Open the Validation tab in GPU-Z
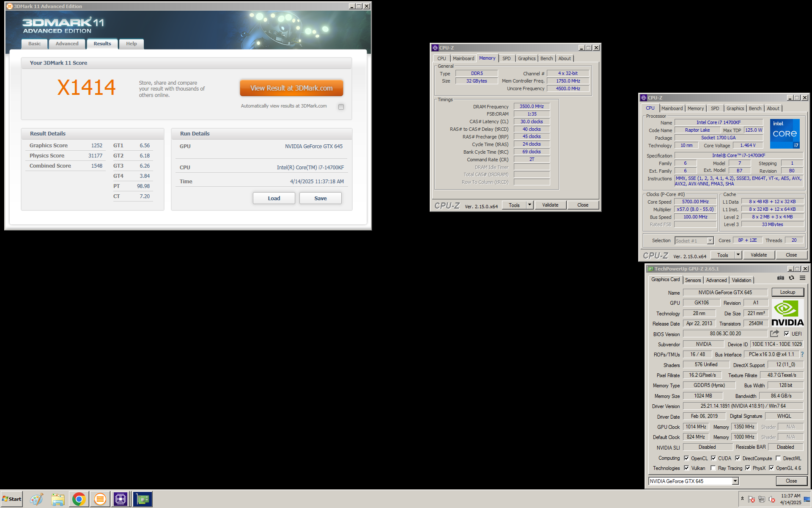812x508 pixels. pos(741,280)
